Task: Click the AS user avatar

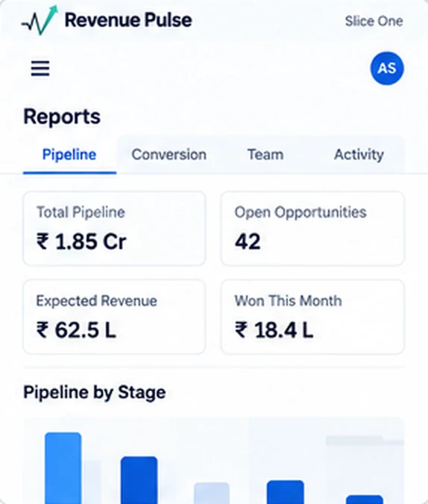Action: pos(387,68)
